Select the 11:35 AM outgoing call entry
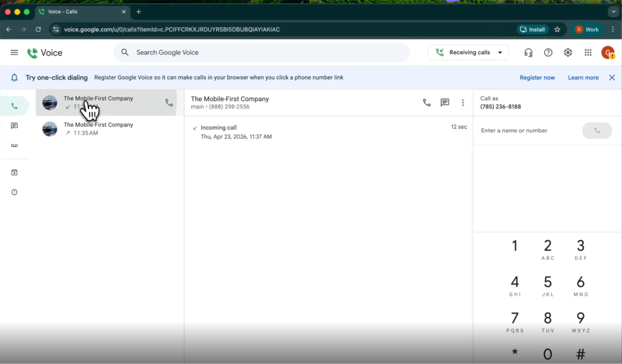622x364 pixels. pyautogui.click(x=106, y=129)
